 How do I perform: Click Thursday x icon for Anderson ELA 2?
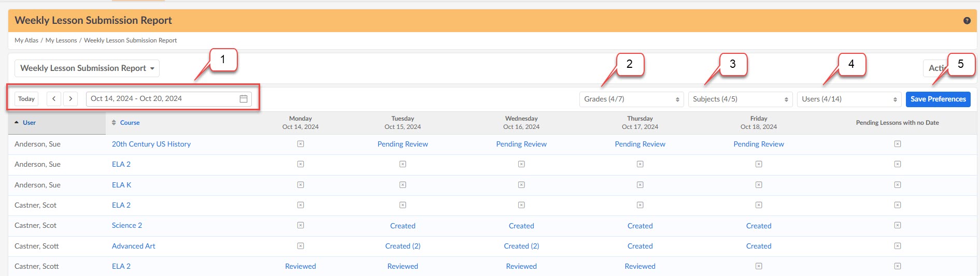(x=640, y=164)
